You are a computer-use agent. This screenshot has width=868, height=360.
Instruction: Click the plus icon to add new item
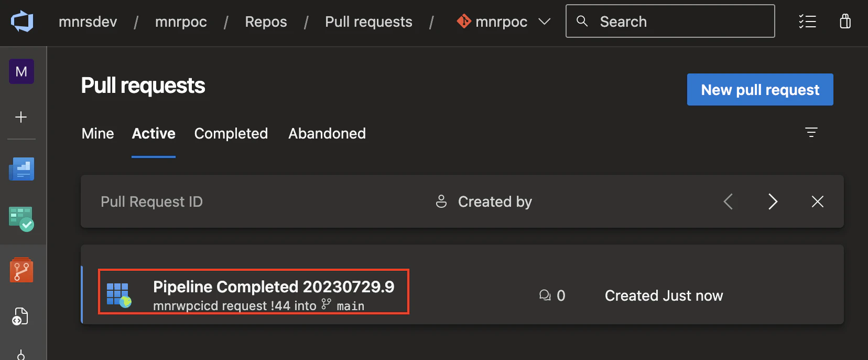coord(21,117)
